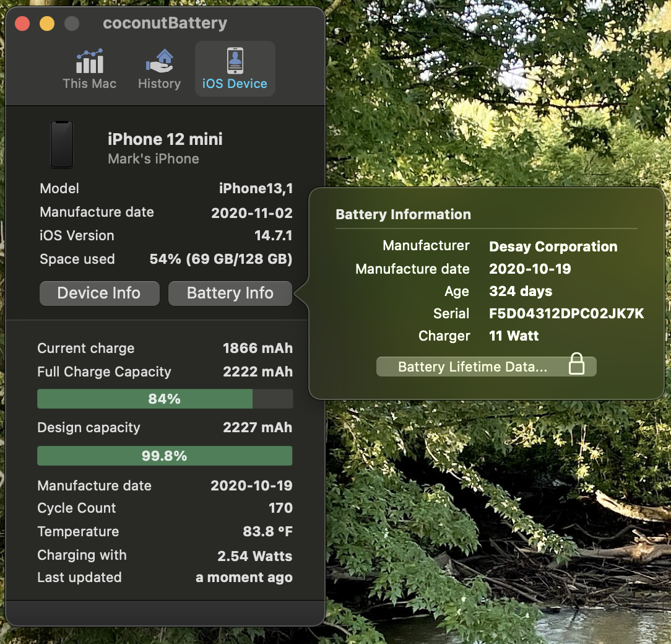Click the full charge capacity 2222 mAh
671x644 pixels.
tap(258, 372)
